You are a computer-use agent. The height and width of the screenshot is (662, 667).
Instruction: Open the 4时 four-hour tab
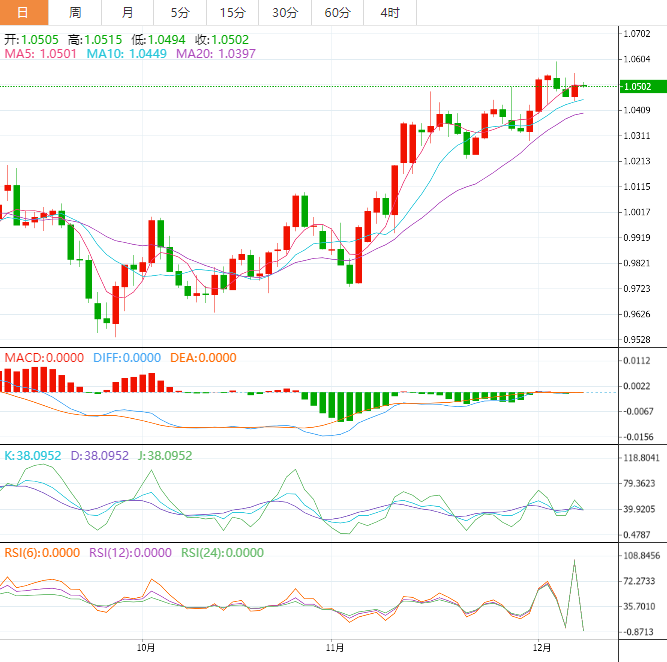(390, 13)
